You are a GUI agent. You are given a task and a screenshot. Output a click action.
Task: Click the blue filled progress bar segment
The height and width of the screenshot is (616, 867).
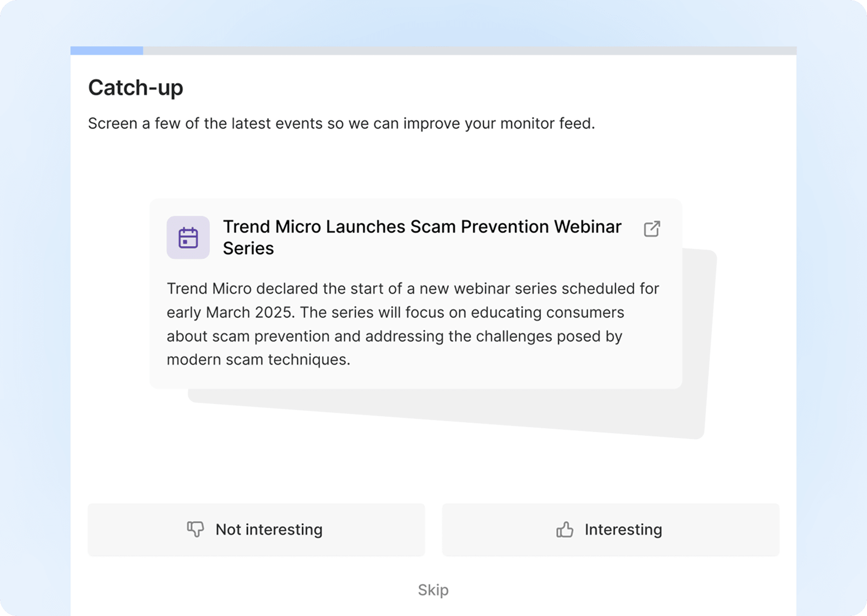pos(107,50)
